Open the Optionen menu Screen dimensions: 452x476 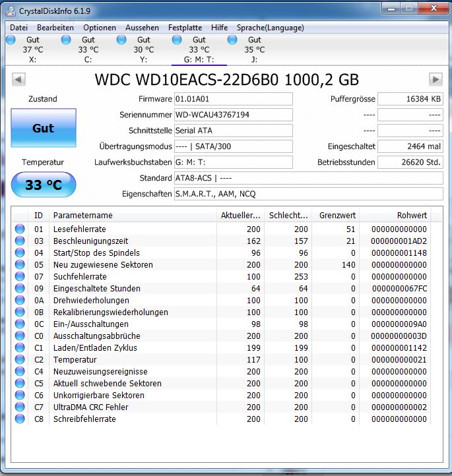100,28
